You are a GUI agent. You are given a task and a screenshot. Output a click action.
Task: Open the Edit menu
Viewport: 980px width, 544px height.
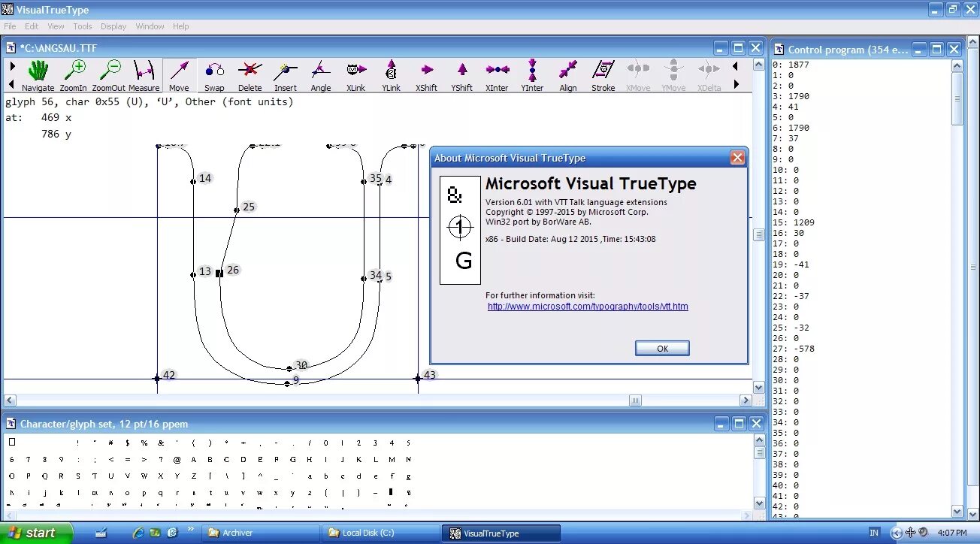pos(32,26)
